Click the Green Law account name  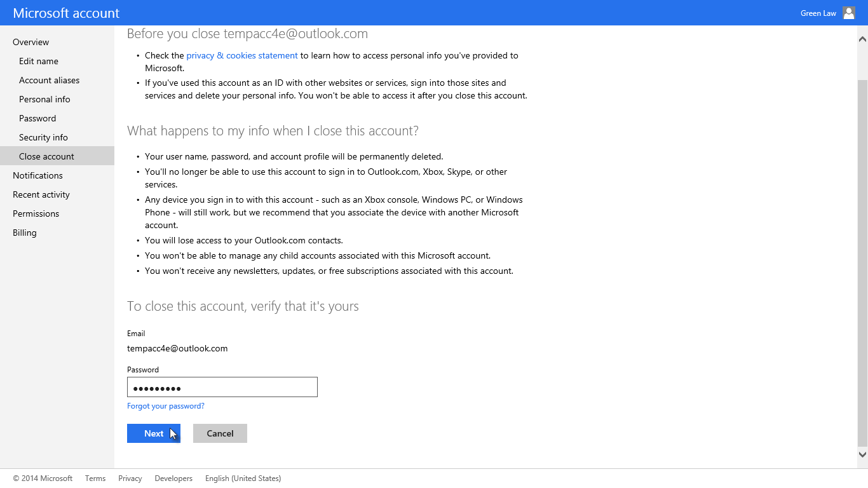pyautogui.click(x=818, y=12)
